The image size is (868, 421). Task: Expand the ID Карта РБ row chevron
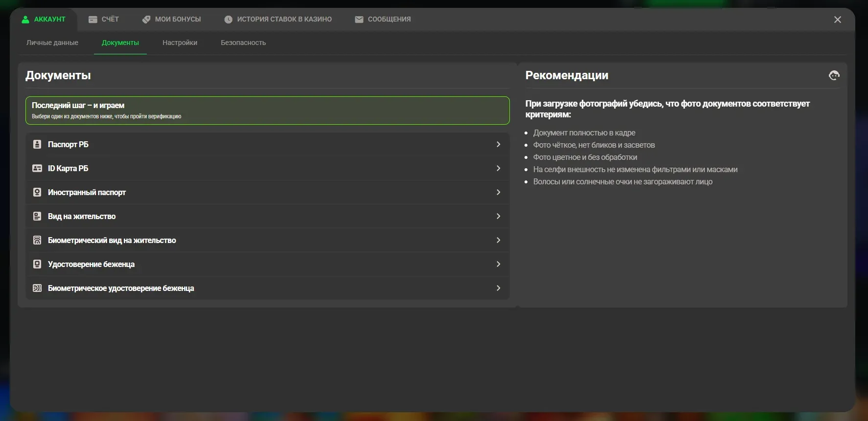[498, 168]
